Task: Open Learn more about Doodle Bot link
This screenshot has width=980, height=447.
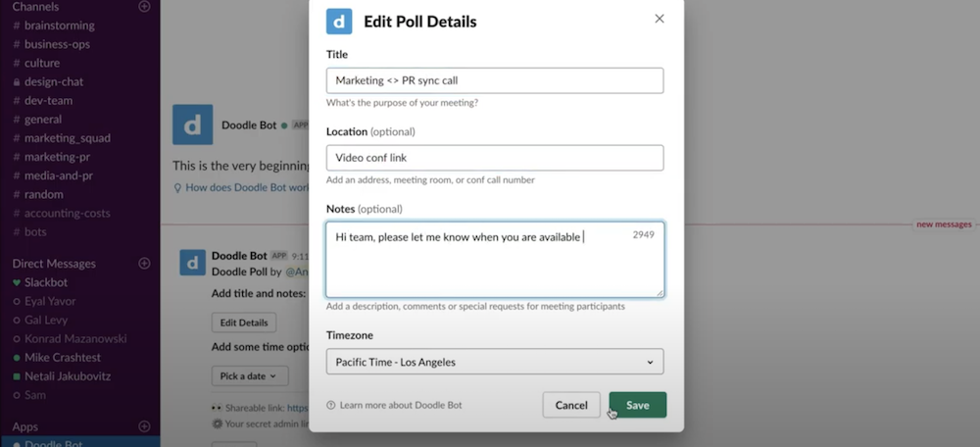Action: 401,405
